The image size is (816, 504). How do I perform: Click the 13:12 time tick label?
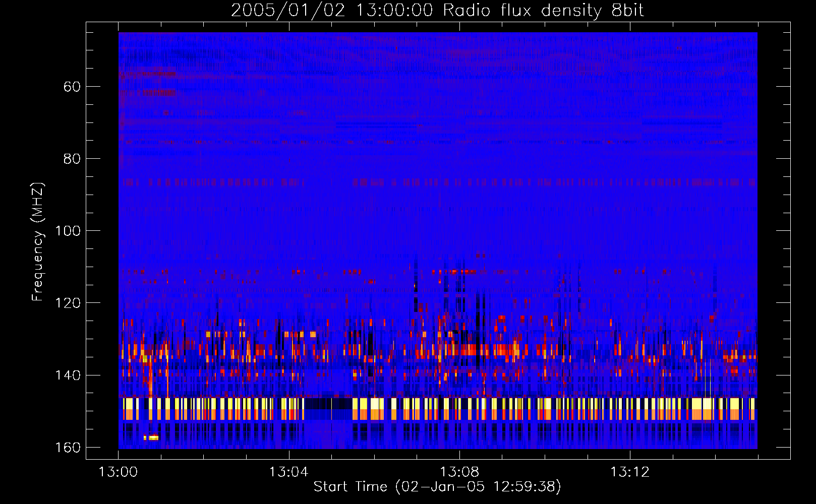630,472
